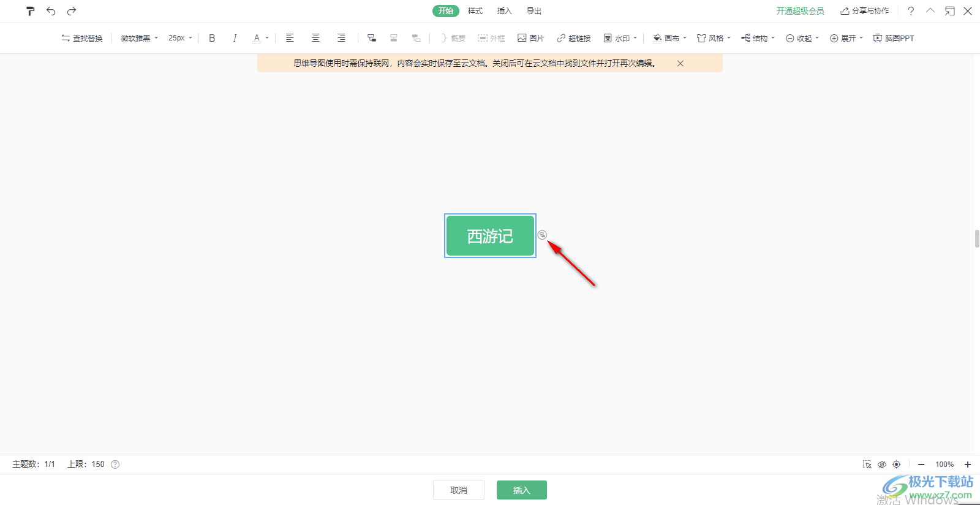Open the collapse (收起) dropdown
The image size is (980, 505).
tap(802, 38)
